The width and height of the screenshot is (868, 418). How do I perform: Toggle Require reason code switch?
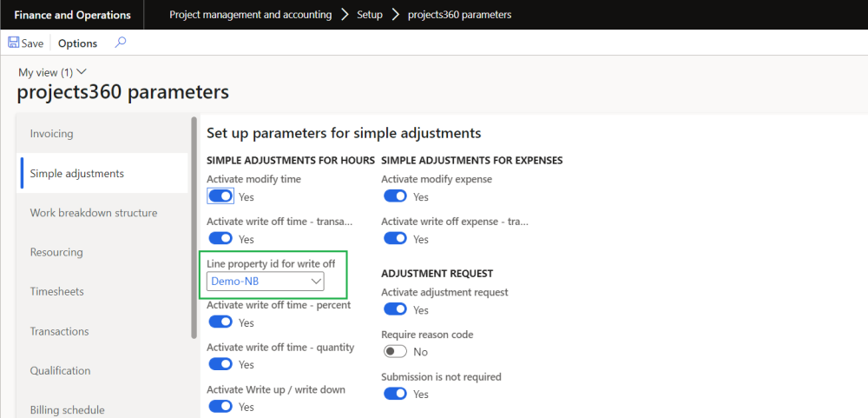(395, 352)
